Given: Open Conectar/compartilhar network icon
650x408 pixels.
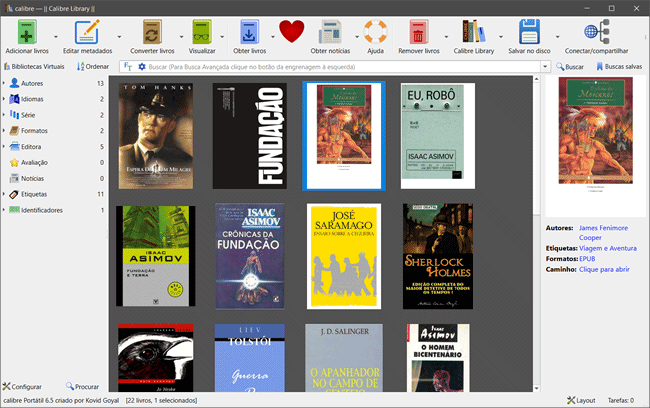Looking at the screenshot, I should coord(596,31).
